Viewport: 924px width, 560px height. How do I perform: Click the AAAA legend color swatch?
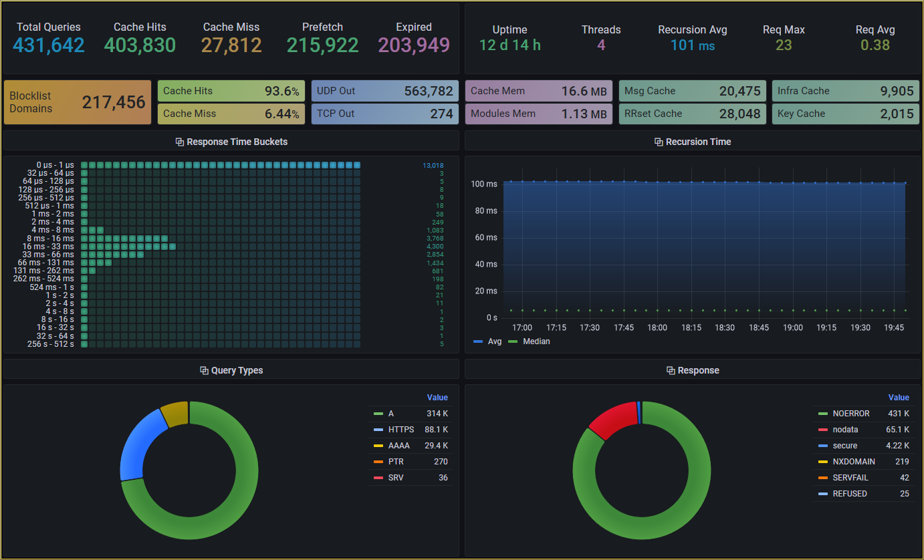tap(378, 446)
